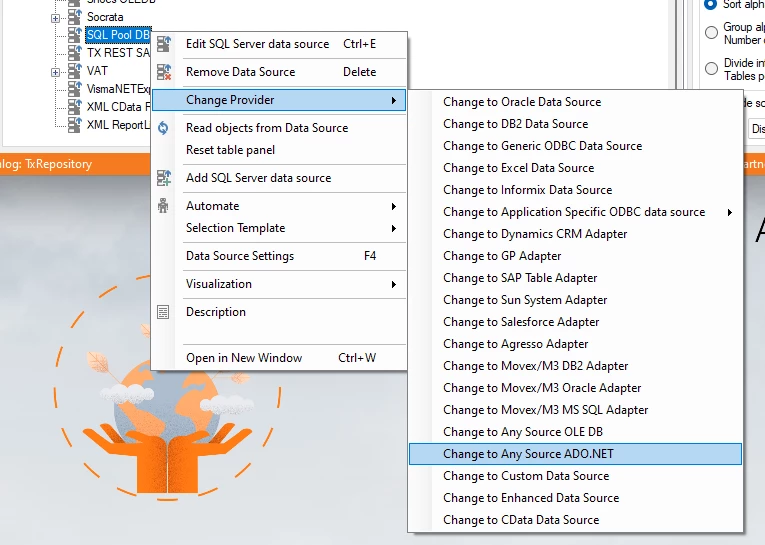Expand the VAT tree node
The image size is (765, 545).
55,72
